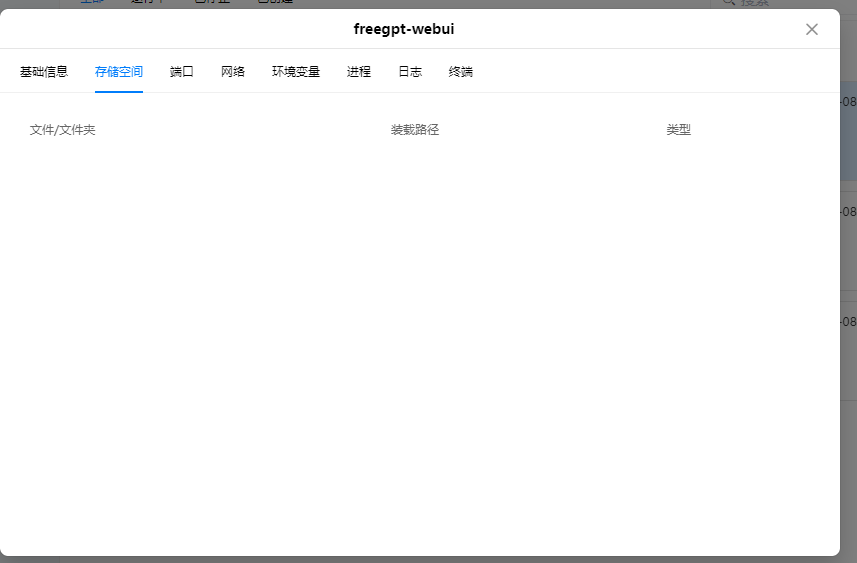857x563 pixels.
Task: Click the magnifier search icon at top right
Action: [727, 3]
